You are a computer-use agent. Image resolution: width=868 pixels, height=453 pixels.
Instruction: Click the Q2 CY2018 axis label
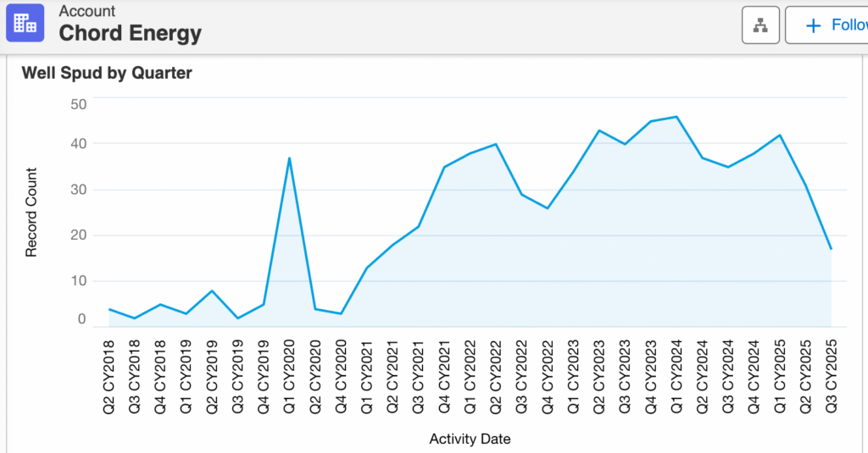[109, 378]
